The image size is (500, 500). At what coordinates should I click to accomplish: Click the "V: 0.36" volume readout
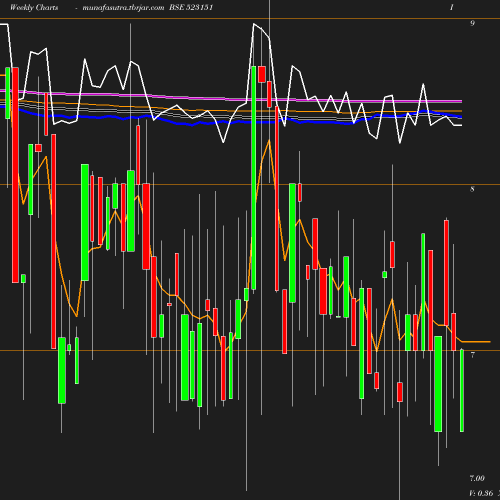(x=481, y=493)
